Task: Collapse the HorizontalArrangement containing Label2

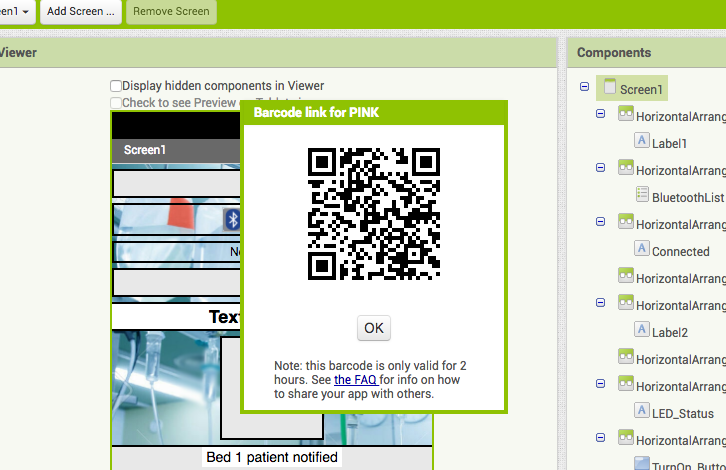Action: tap(601, 302)
